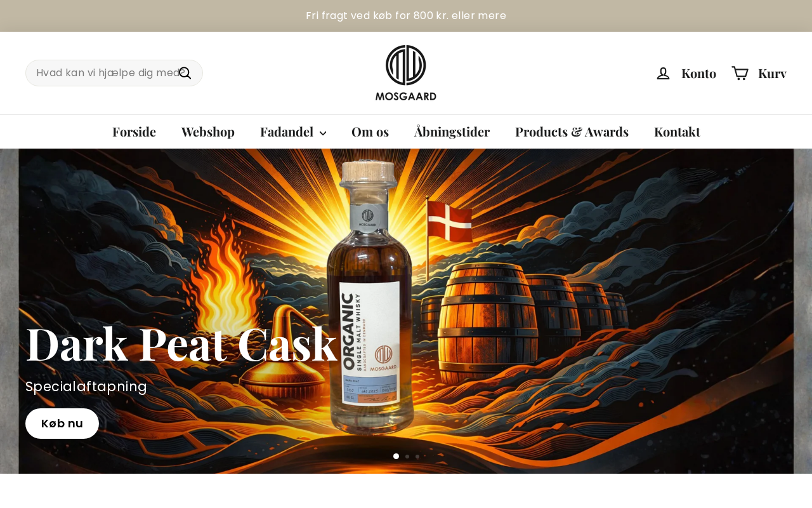Click the Køb nu button
The height and width of the screenshot is (508, 812).
pyautogui.click(x=62, y=424)
